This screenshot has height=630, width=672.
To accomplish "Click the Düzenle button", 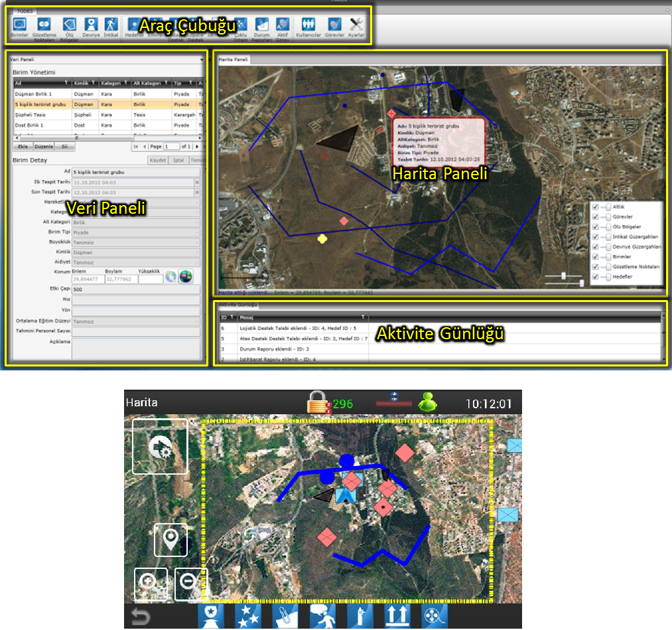I will tap(44, 147).
